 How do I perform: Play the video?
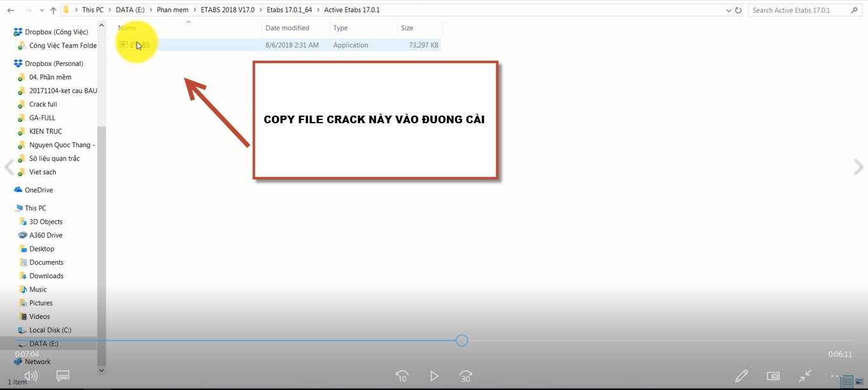tap(434, 376)
